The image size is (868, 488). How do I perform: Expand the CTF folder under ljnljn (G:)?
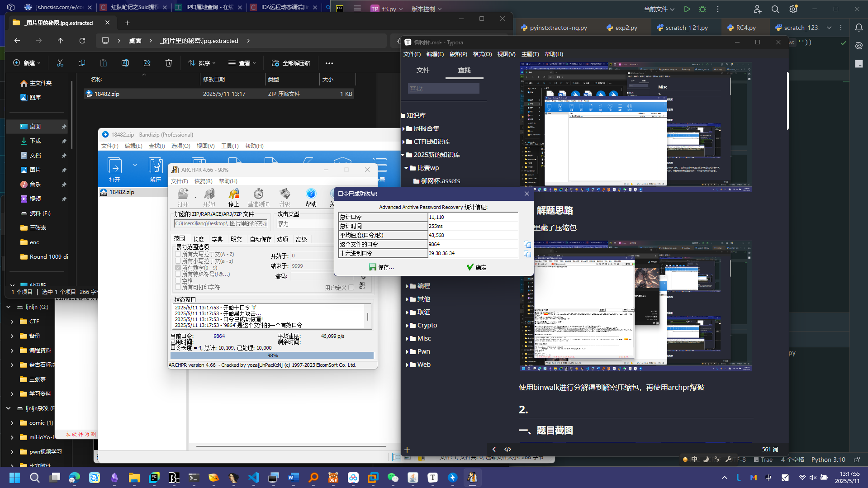(x=12, y=322)
